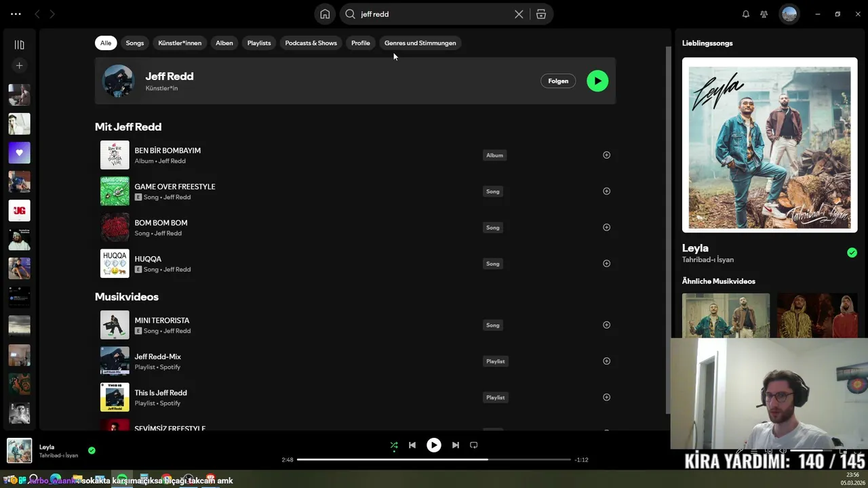Select the Profile filter chip
Image resolution: width=868 pixels, height=488 pixels.
pyautogui.click(x=361, y=43)
